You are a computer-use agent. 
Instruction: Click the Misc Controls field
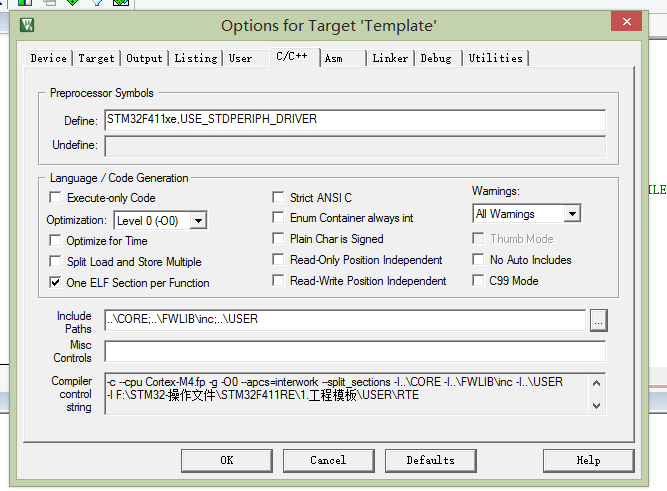355,351
